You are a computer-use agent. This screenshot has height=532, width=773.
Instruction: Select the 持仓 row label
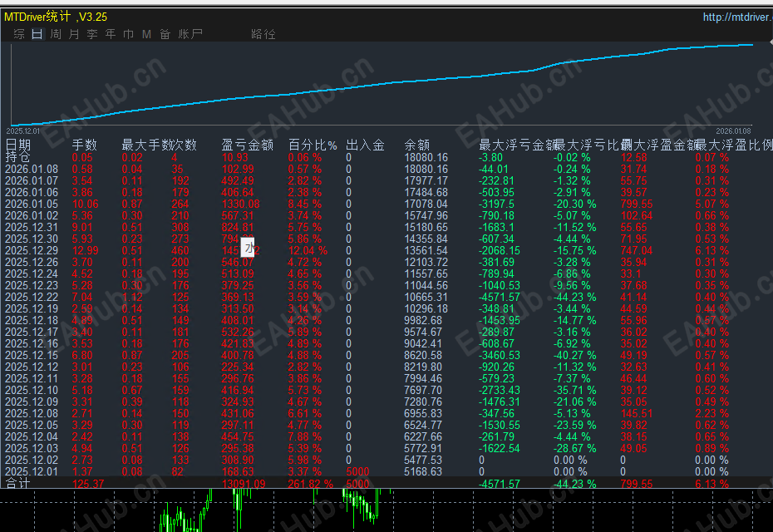17,157
